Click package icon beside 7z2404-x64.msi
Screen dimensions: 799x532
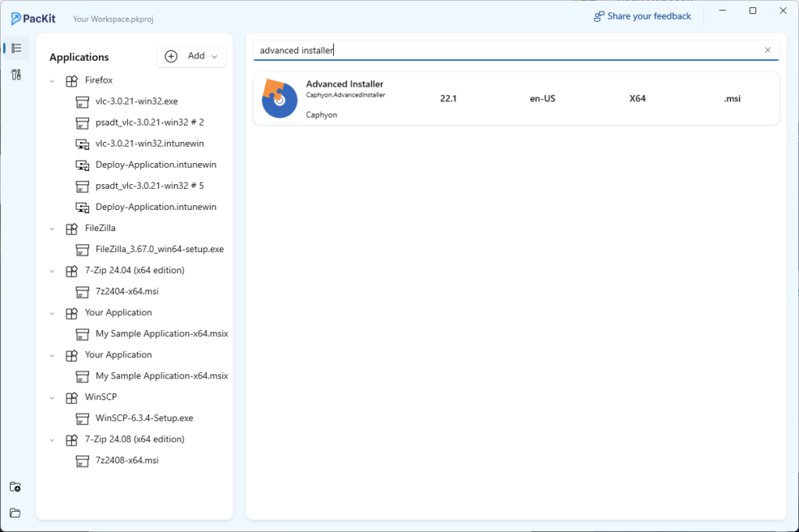tap(82, 292)
